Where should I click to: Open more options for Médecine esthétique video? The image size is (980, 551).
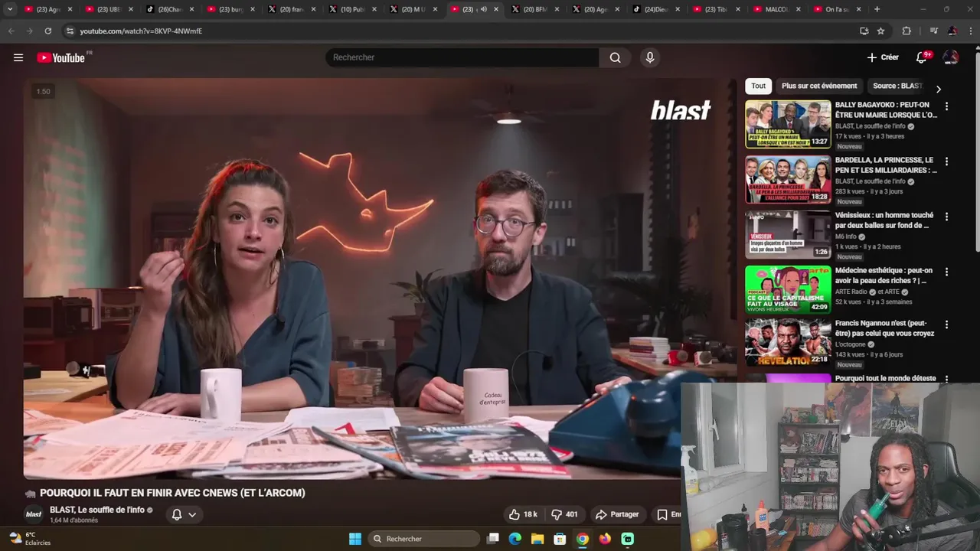[946, 272]
